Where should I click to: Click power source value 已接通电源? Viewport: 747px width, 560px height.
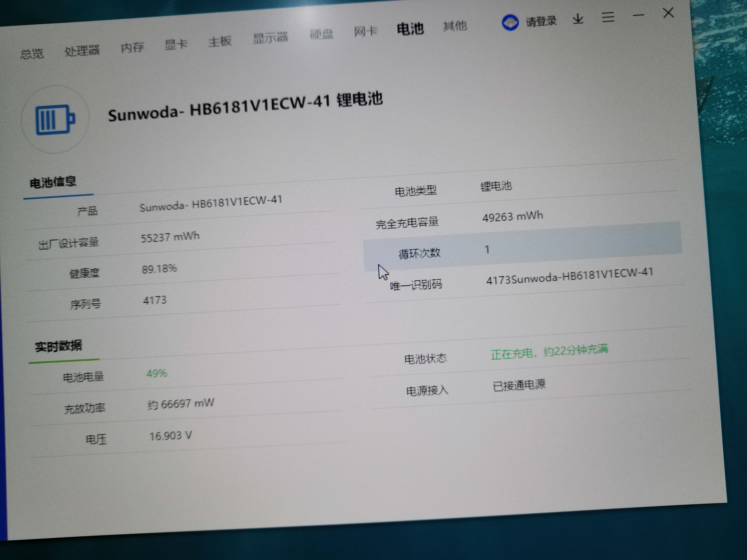(519, 385)
